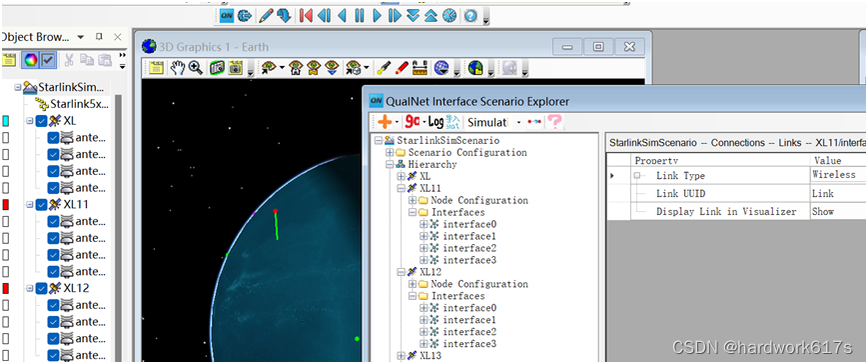Click the double down-arrow animation icon
Image resolution: width=868 pixels, height=364 pixels.
tap(413, 16)
